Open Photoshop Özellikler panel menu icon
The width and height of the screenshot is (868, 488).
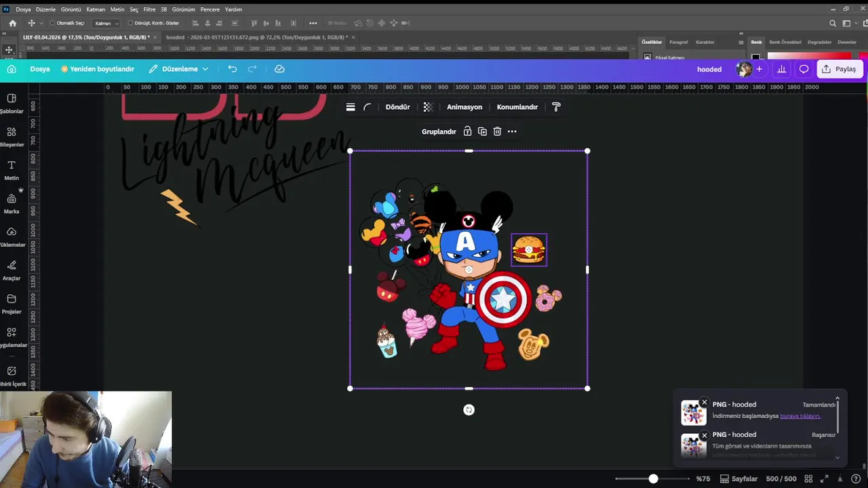pos(741,42)
